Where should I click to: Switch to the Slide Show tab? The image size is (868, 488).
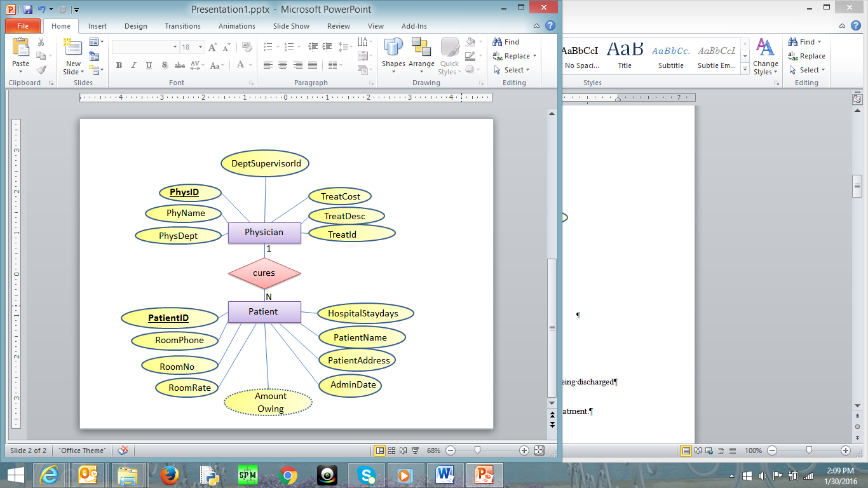(x=291, y=26)
